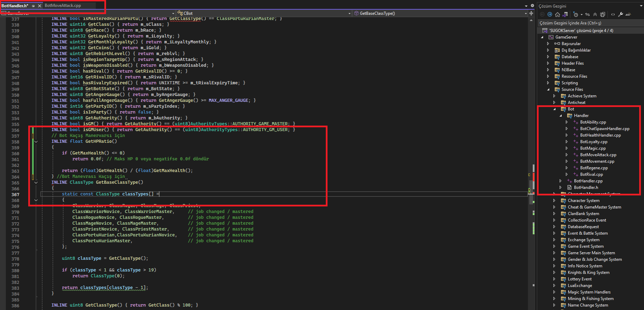This screenshot has width=644, height=310.
Task: Expand the Dış Bağımlılıklar folder
Action: click(x=548, y=50)
